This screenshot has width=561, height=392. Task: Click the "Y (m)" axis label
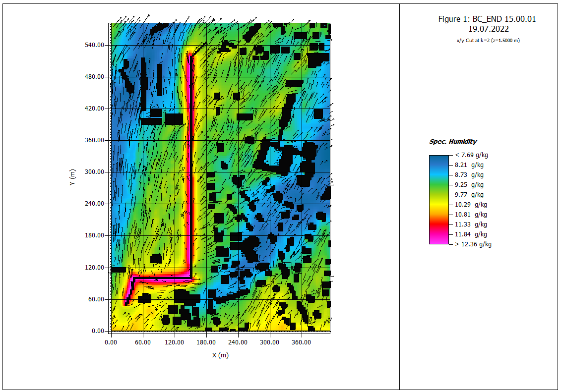[x=73, y=177]
